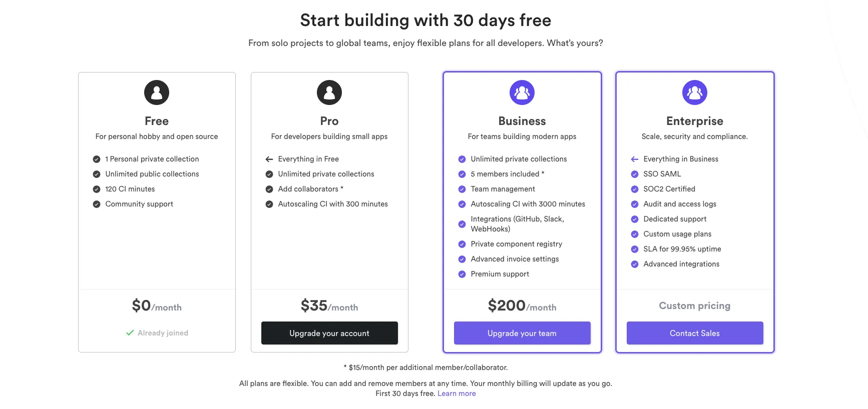Click the checkmark beside Premium support
Image resolution: width=868 pixels, height=409 pixels.
click(x=462, y=274)
